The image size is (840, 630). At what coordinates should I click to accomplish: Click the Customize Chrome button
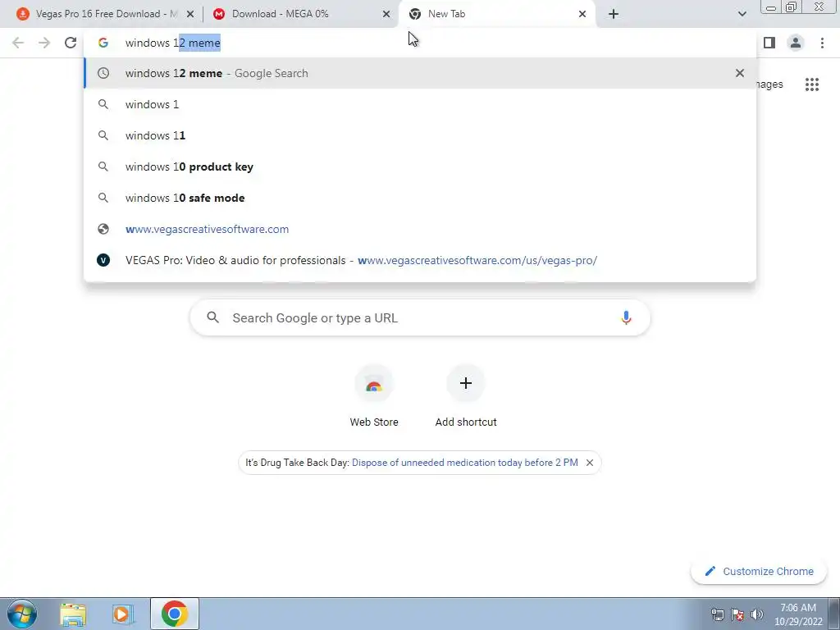[x=759, y=571]
